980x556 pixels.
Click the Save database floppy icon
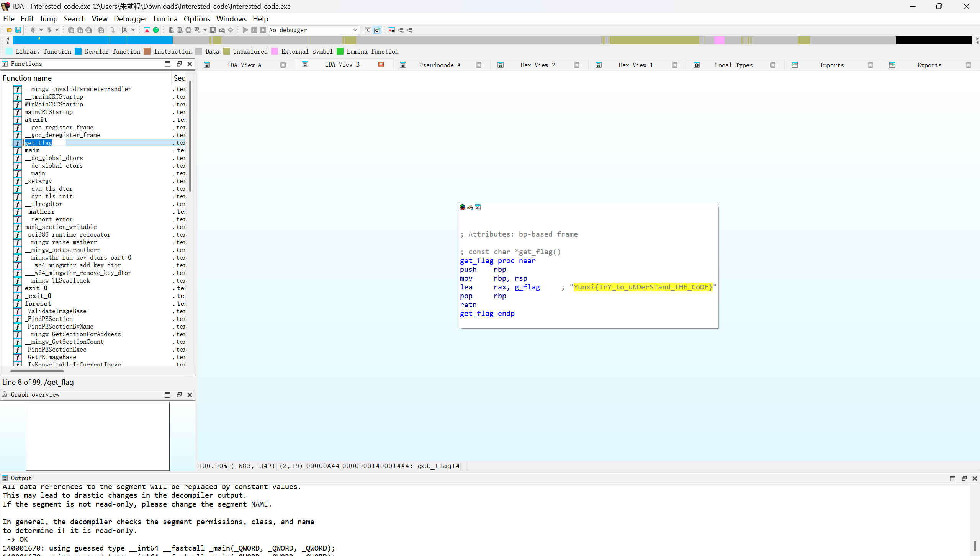tap(18, 30)
